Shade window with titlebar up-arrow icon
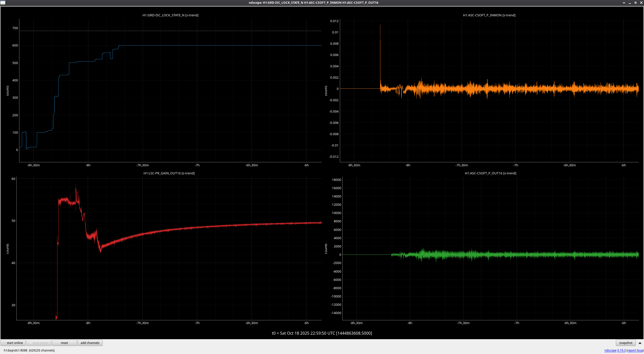Image resolution: width=644 pixels, height=354 pixels. [x=624, y=3]
